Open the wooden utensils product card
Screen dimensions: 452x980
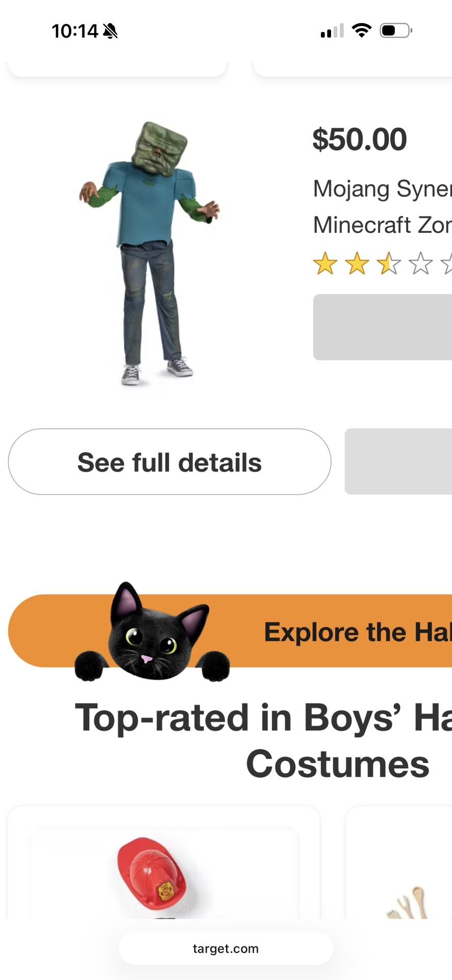[399, 863]
